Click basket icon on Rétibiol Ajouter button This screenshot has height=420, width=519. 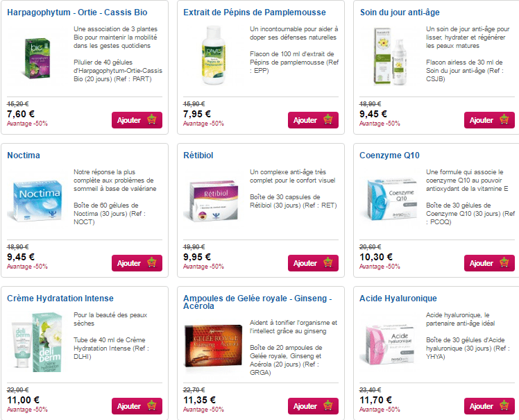click(x=328, y=263)
